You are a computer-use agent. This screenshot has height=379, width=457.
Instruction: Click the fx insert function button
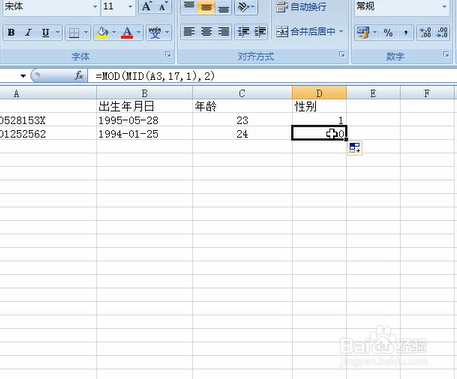click(79, 76)
